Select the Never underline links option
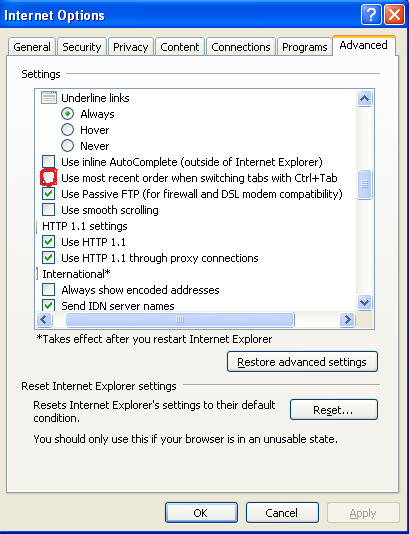The image size is (409, 534). (67, 146)
